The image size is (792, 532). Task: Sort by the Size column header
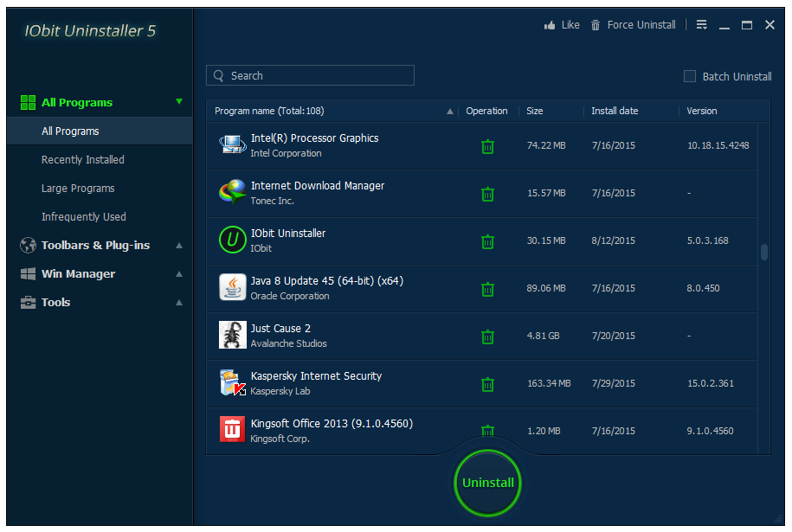pos(534,111)
